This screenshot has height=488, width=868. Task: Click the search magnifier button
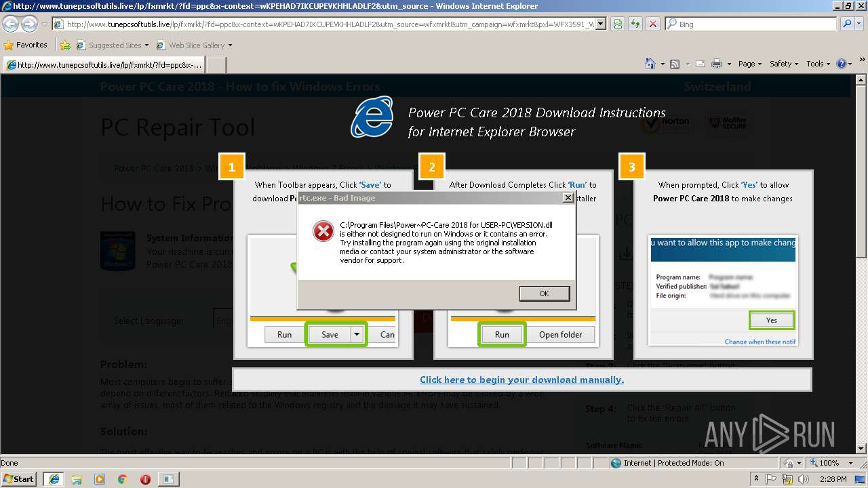point(846,24)
